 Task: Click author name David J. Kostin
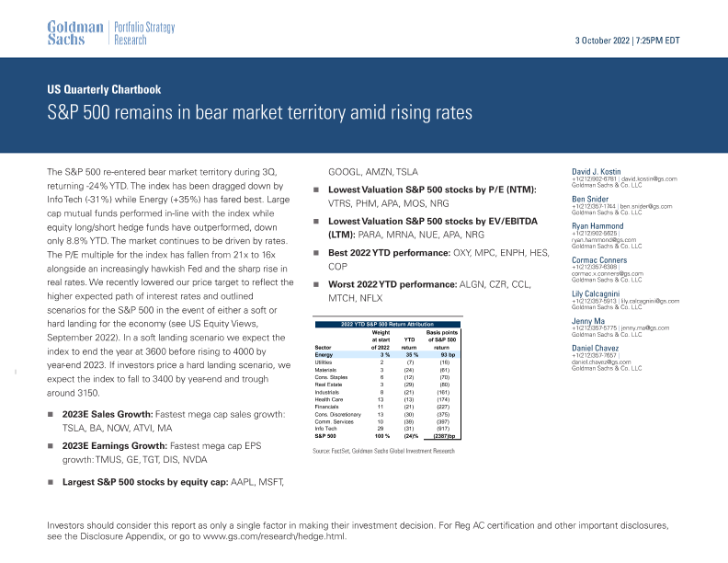pos(598,171)
